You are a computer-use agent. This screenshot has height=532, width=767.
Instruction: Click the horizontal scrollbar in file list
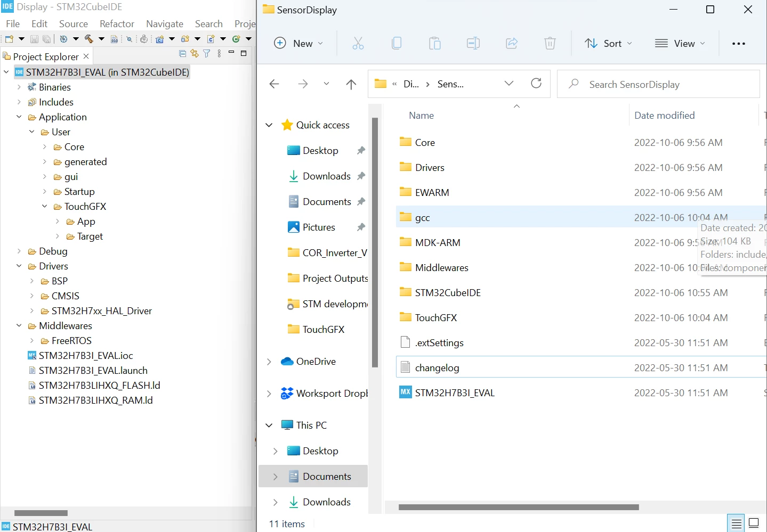(x=519, y=508)
